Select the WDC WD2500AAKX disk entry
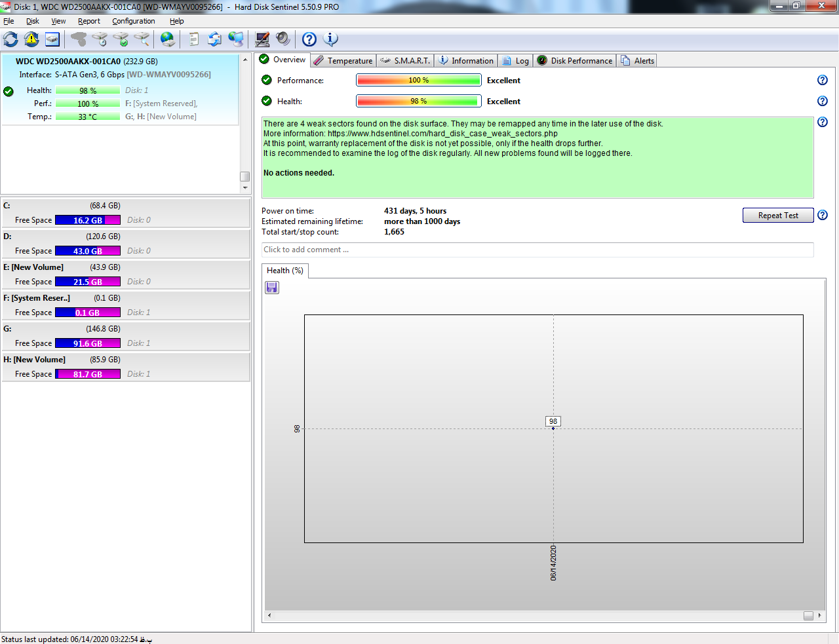839x644 pixels. click(120, 89)
